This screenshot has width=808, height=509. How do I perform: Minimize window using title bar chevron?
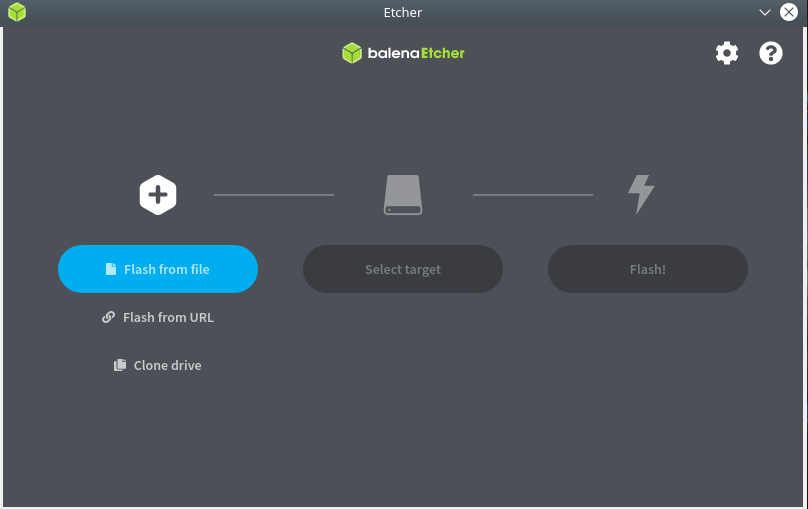pyautogui.click(x=765, y=12)
